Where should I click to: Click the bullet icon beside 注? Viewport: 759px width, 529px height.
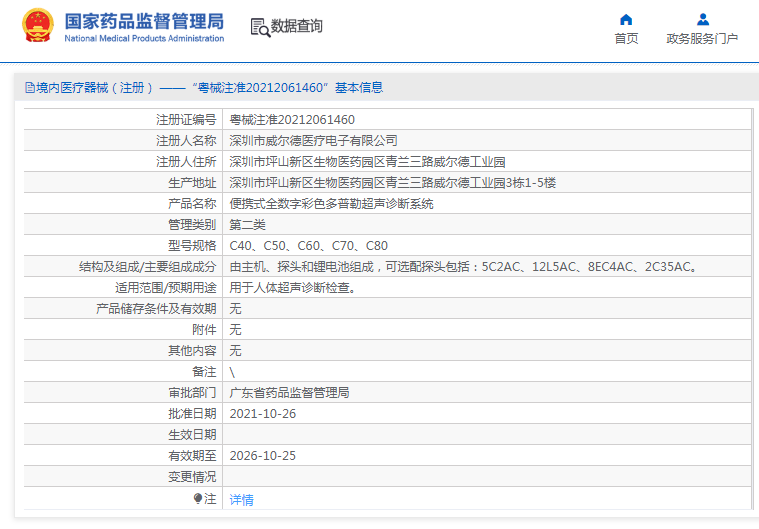tap(198, 498)
